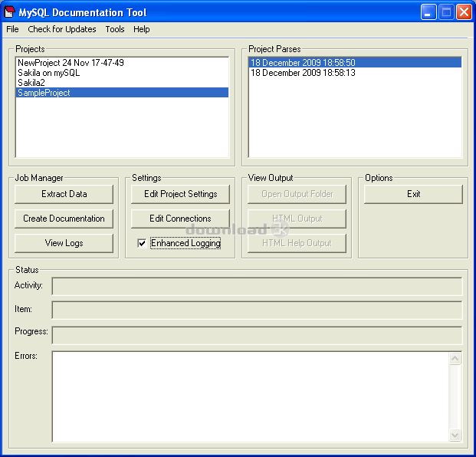476x457 pixels.
Task: Open Edit Project Settings
Action: coord(180,194)
